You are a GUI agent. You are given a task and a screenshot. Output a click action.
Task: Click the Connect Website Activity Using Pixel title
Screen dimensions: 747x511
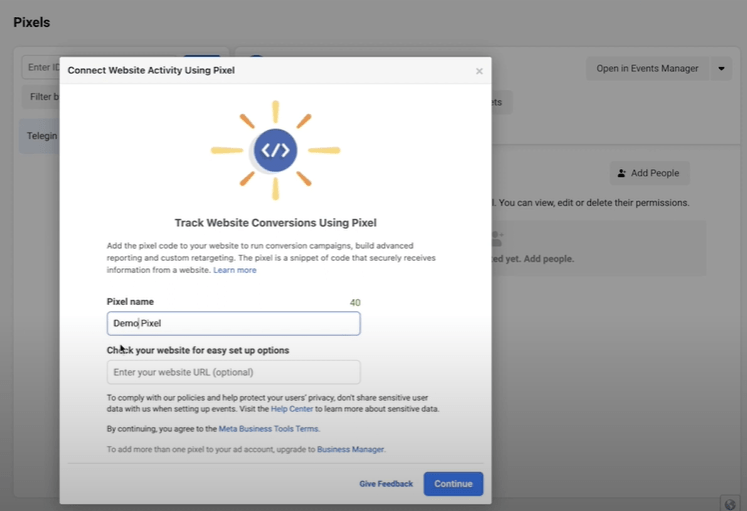(151, 70)
